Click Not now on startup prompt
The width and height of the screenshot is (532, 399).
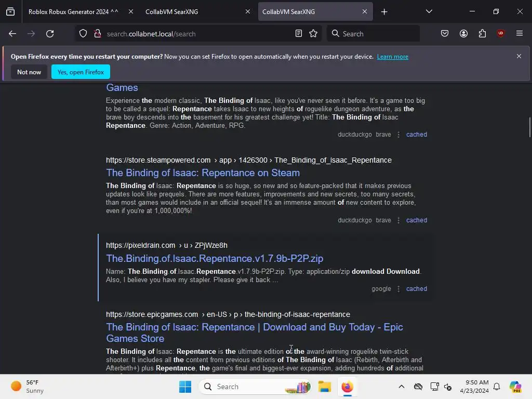click(29, 72)
